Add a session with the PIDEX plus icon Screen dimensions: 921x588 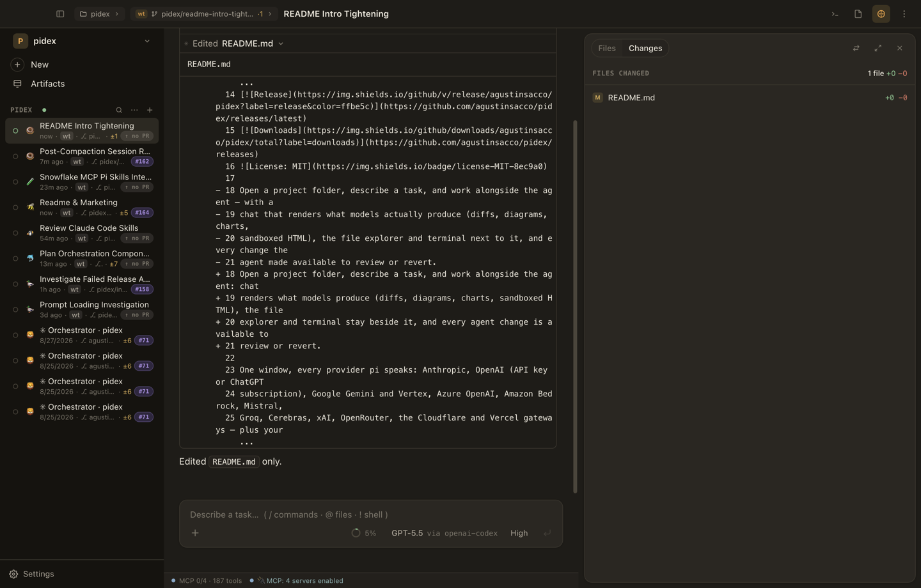tap(150, 110)
